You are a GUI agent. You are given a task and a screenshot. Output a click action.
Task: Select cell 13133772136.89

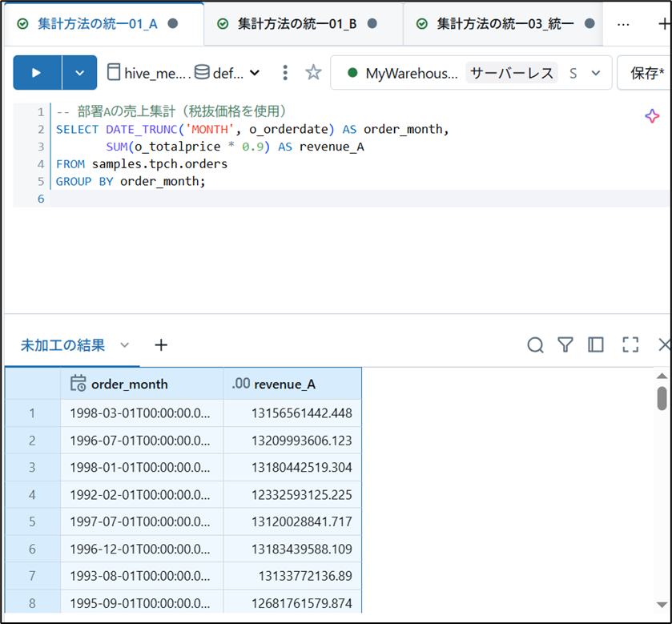pyautogui.click(x=292, y=576)
